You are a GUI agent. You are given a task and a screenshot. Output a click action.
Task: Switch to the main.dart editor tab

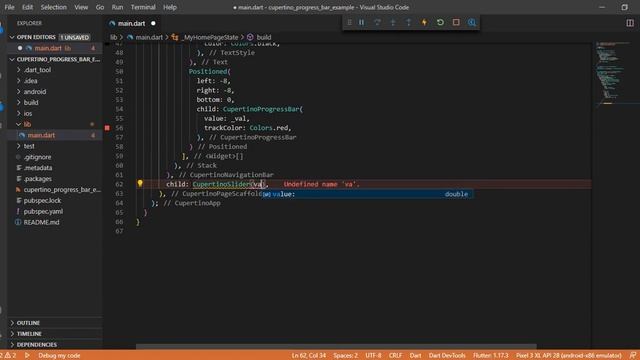[131, 23]
